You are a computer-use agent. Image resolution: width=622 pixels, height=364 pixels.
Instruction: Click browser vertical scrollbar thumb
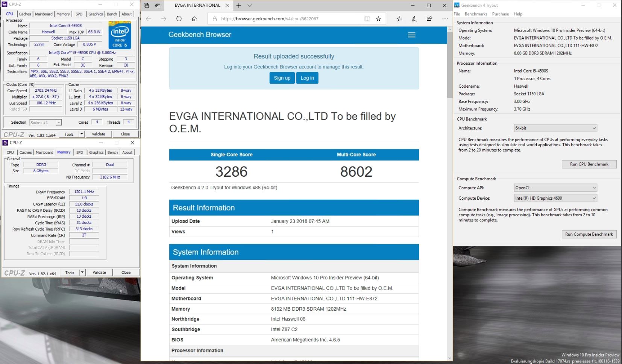450,65
